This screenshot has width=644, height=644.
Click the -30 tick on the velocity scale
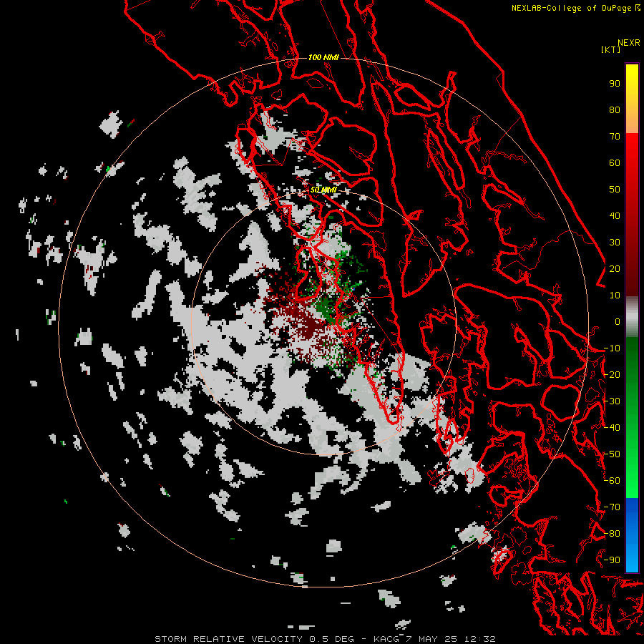612,401
